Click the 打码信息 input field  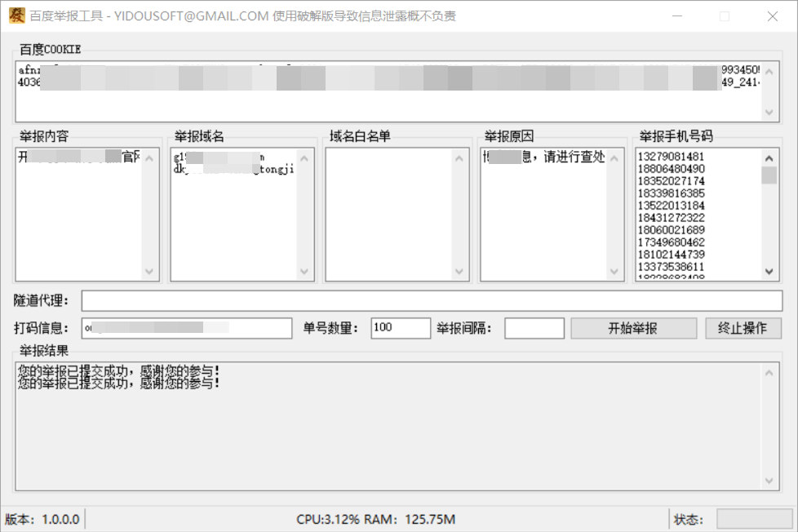point(187,328)
